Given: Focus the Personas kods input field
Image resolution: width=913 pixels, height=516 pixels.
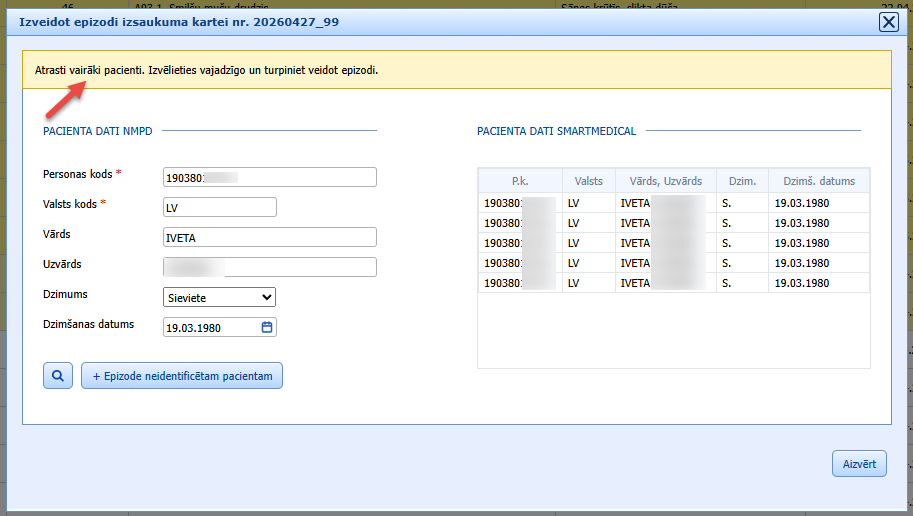Looking at the screenshot, I should [x=270, y=177].
